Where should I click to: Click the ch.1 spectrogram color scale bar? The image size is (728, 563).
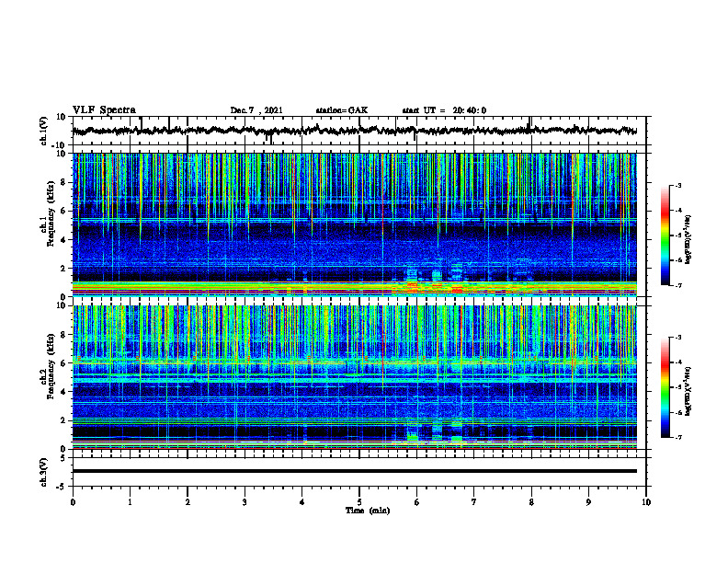click(665, 236)
